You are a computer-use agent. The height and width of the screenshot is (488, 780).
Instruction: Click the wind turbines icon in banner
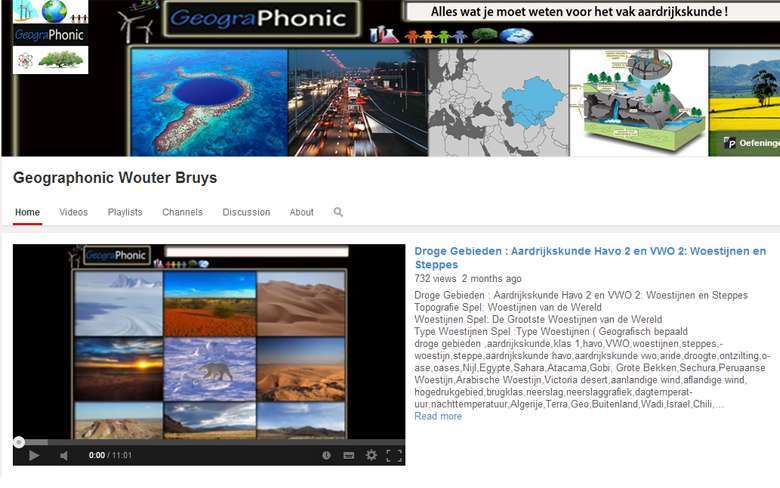pyautogui.click(x=136, y=27)
